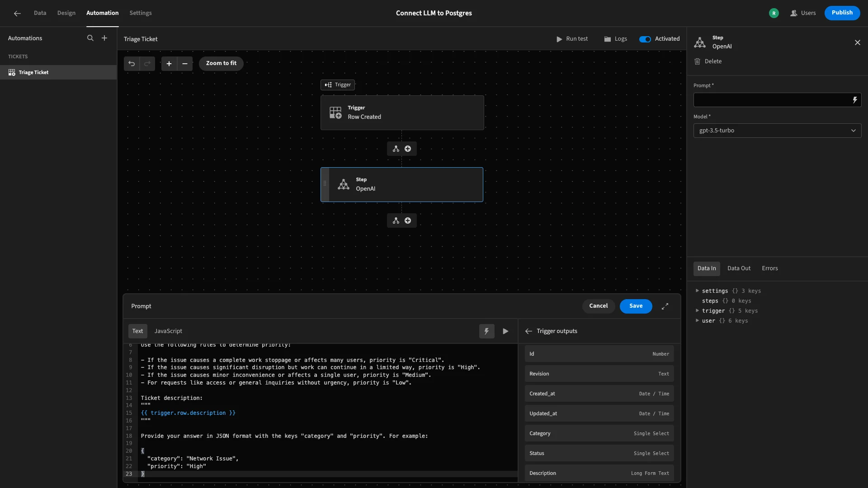
Task: Switch to the Design tab
Action: [66, 13]
